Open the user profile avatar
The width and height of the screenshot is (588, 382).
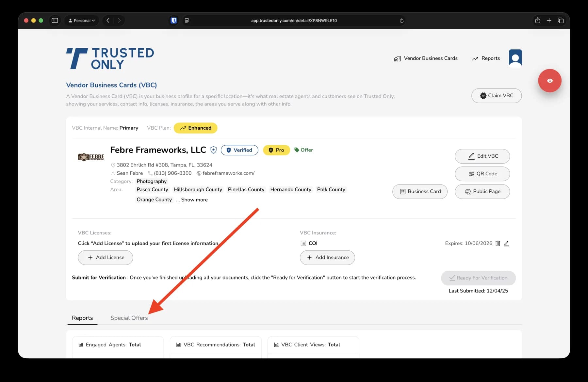pyautogui.click(x=515, y=58)
